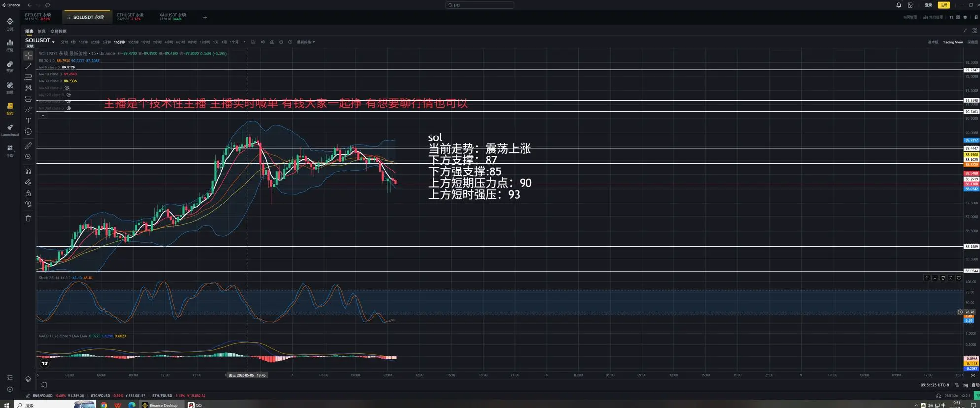This screenshot has width=980, height=408.
Task: Open the long position forecast tools
Action: (28, 99)
